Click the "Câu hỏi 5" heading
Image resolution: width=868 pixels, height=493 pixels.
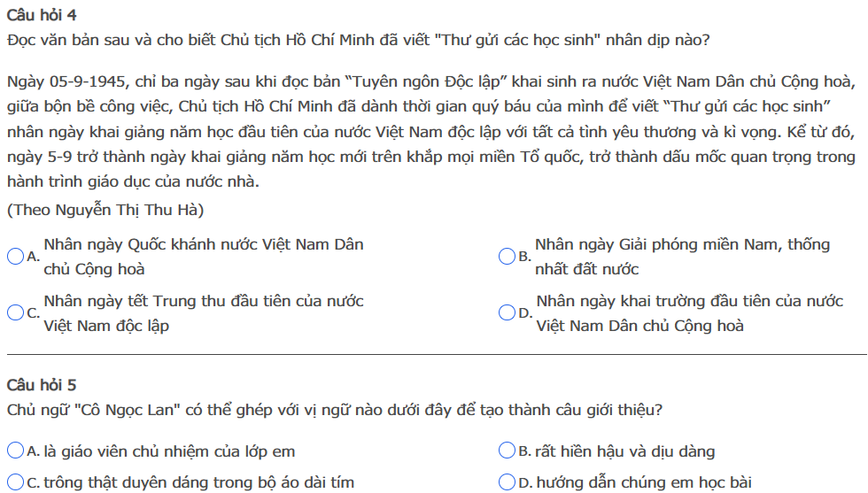coord(42,384)
